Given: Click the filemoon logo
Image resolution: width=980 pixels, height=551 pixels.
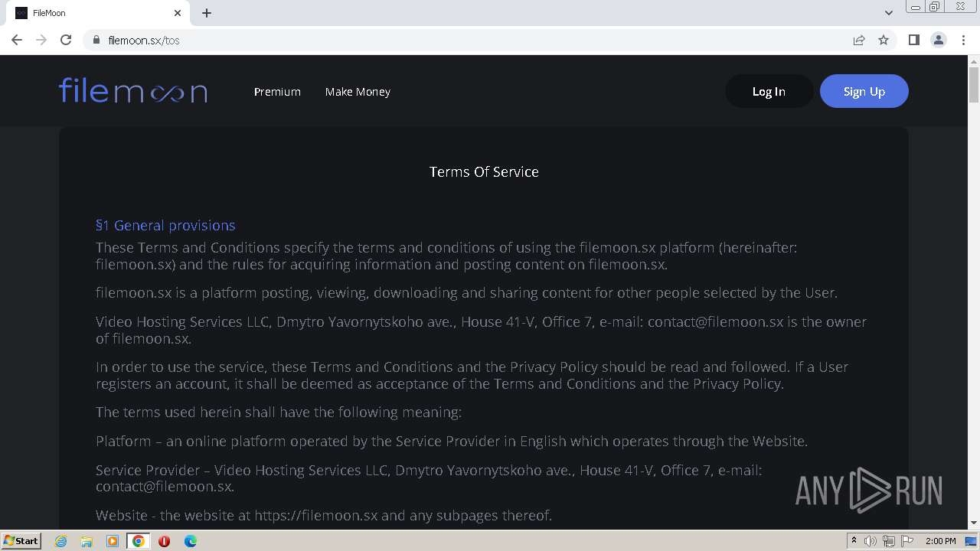Looking at the screenshot, I should (x=133, y=91).
